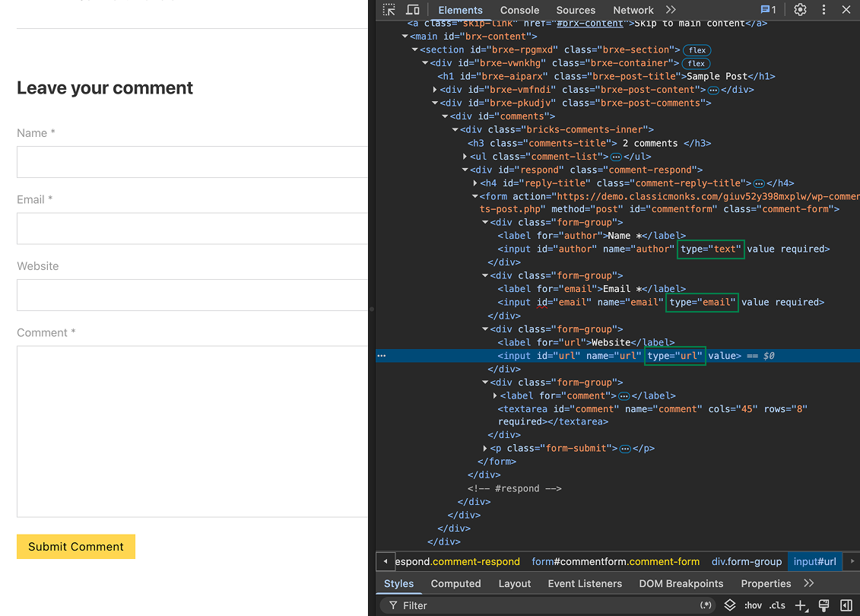Screen dimensions: 860x616
Task: Expand the ellipsis in brxe-post-content div
Action: (713, 90)
